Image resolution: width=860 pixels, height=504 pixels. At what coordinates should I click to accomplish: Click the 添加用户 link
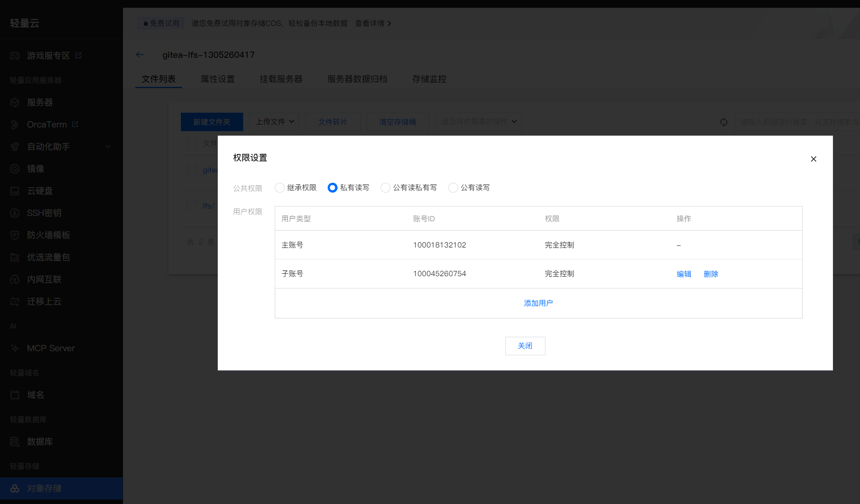tap(538, 303)
